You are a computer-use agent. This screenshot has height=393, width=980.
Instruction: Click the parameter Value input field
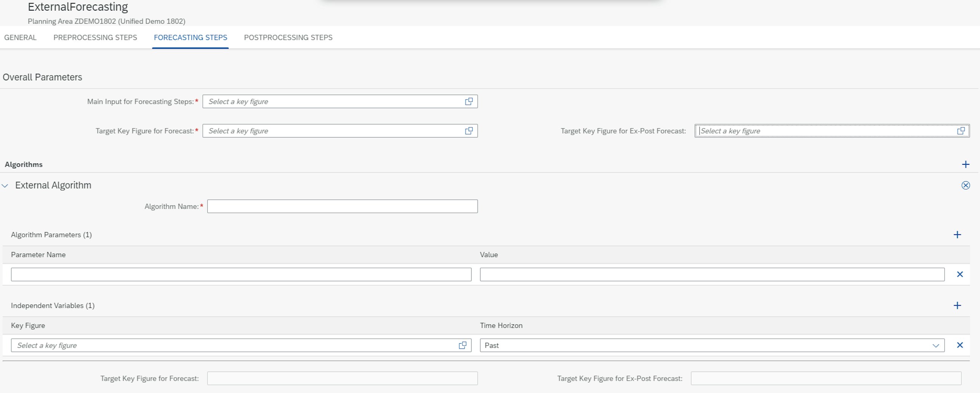(711, 275)
